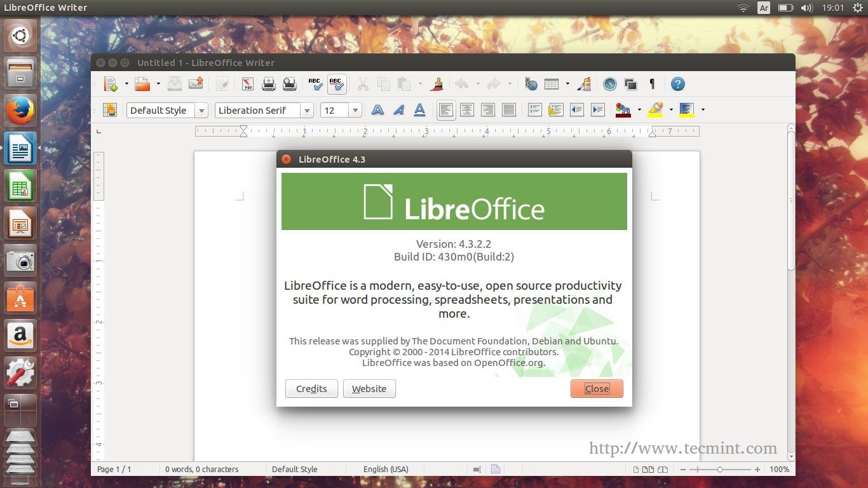Create a new document with the New icon
Screen dimensions: 868x488
pos(111,84)
